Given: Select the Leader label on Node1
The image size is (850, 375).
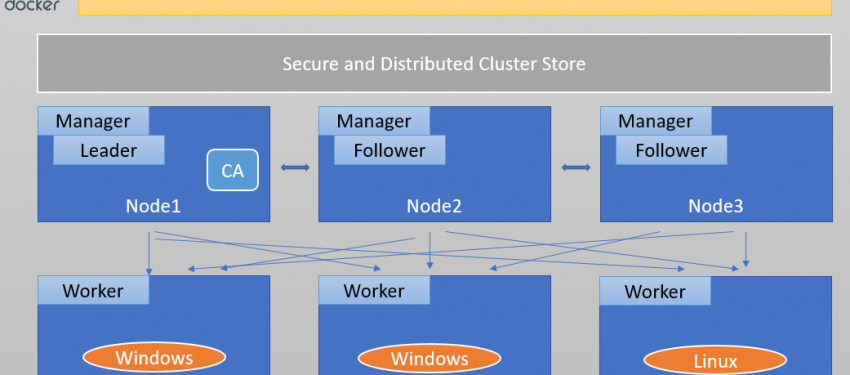Looking at the screenshot, I should (108, 150).
